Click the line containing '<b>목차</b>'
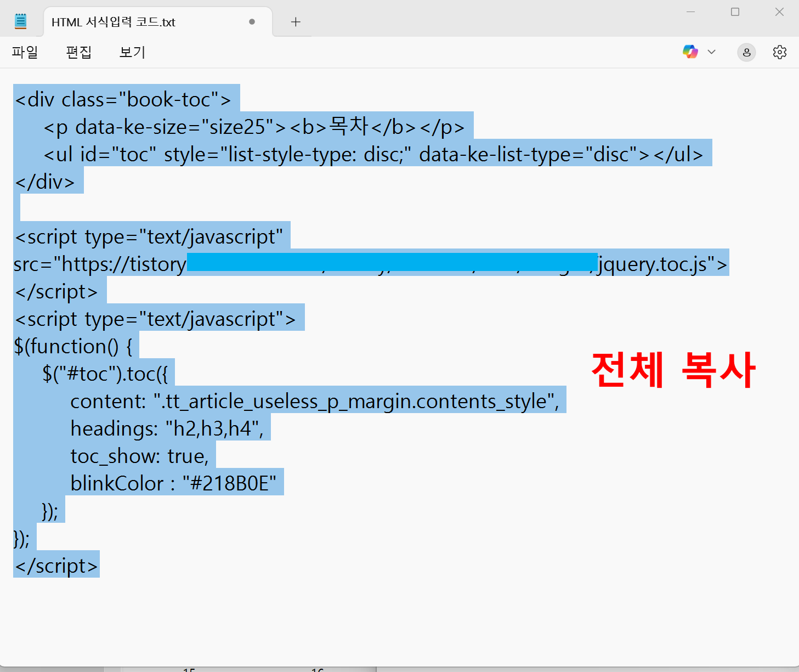The width and height of the screenshot is (799, 672). 254,127
